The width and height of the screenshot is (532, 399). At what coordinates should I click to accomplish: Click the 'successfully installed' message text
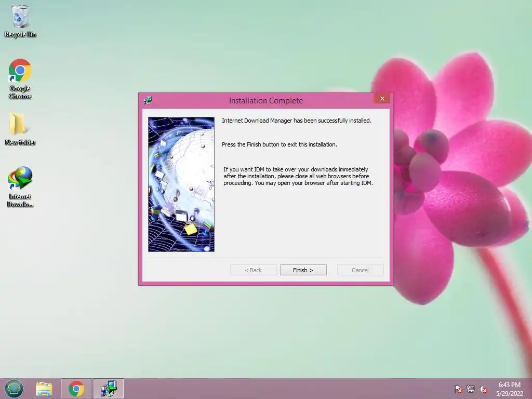point(297,121)
